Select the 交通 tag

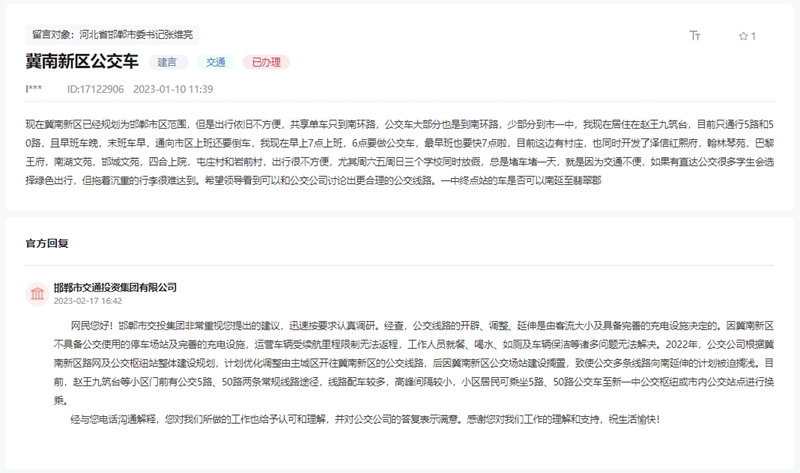tap(216, 62)
